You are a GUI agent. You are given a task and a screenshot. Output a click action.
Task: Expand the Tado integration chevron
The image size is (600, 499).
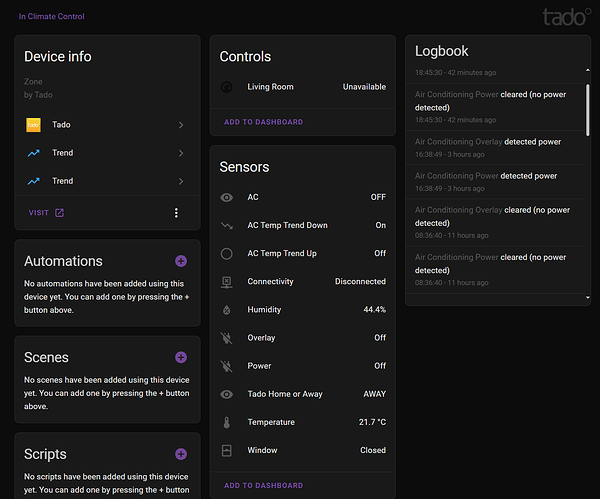point(181,125)
